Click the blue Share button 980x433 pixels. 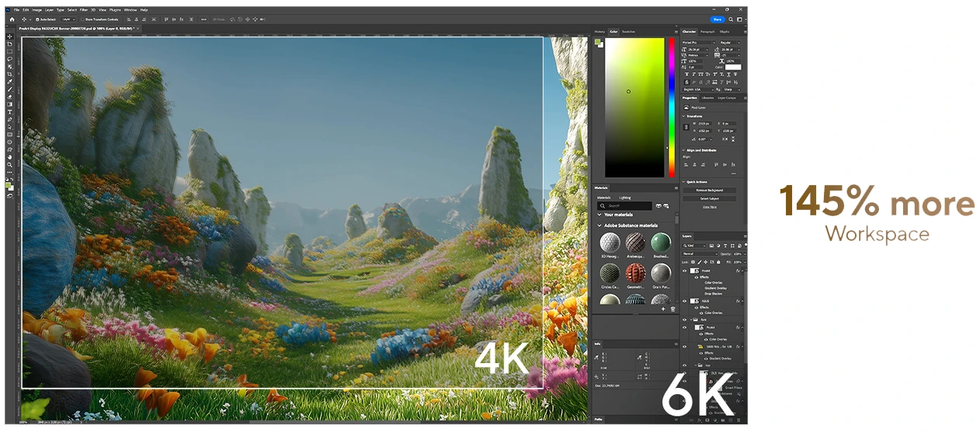point(717,19)
